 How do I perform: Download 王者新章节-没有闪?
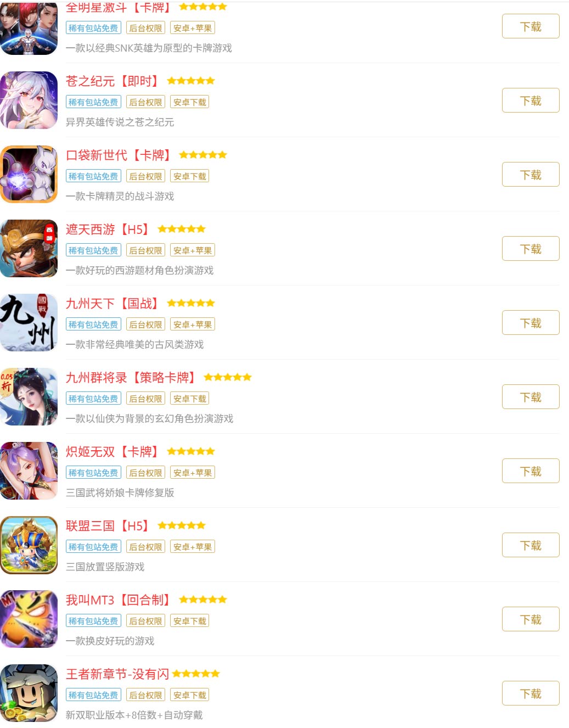click(531, 693)
